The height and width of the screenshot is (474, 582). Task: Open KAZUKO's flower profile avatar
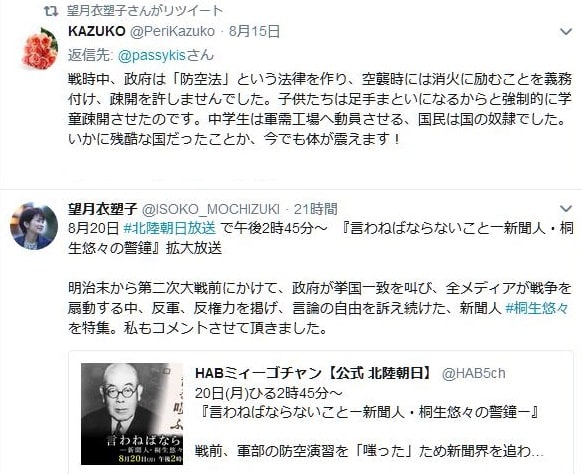coord(40,49)
